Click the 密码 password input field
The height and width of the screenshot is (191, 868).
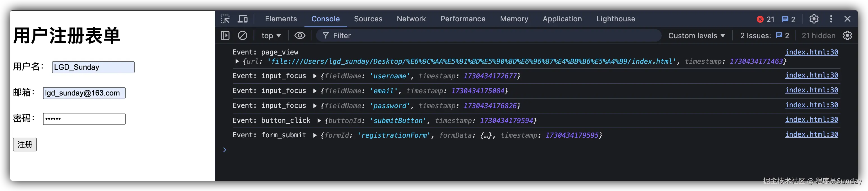(84, 119)
